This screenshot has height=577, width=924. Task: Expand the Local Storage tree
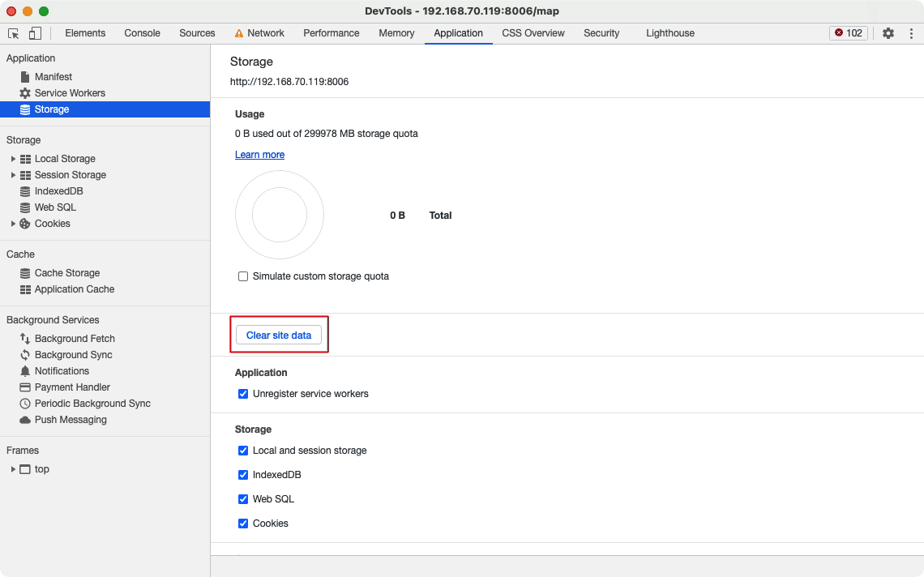click(x=13, y=159)
